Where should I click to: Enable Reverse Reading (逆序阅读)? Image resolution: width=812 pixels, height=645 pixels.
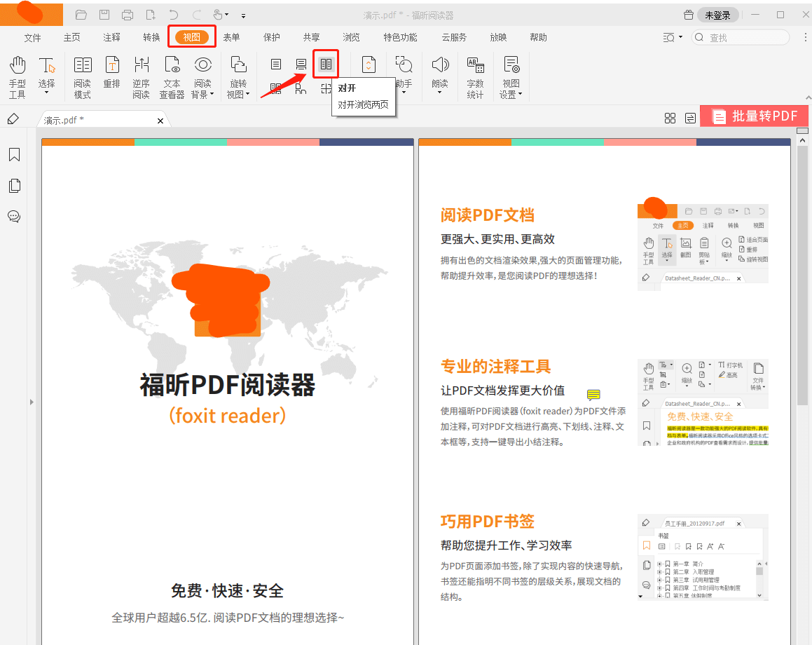click(141, 77)
